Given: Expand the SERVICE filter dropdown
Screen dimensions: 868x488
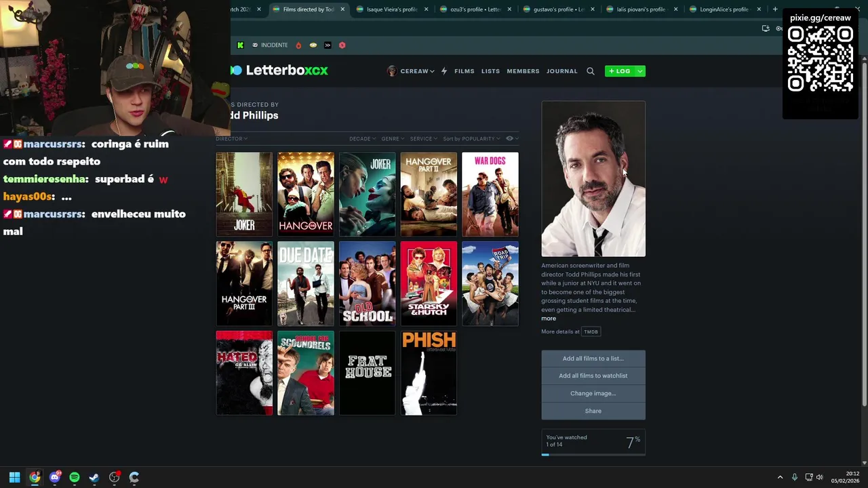Looking at the screenshot, I should [423, 139].
